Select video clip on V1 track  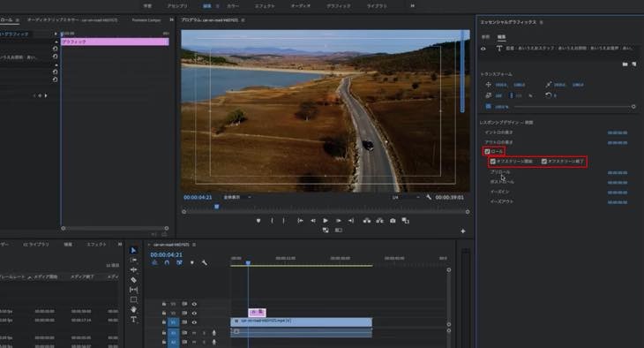(x=301, y=322)
